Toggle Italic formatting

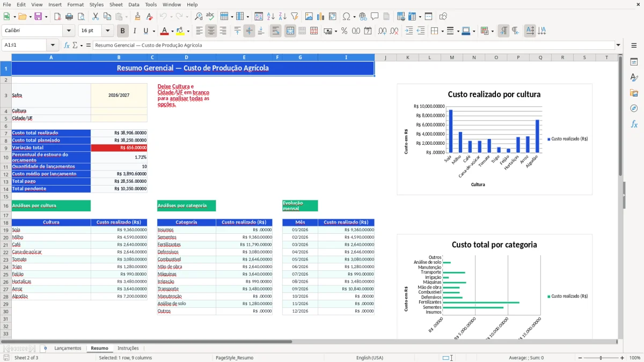click(134, 31)
